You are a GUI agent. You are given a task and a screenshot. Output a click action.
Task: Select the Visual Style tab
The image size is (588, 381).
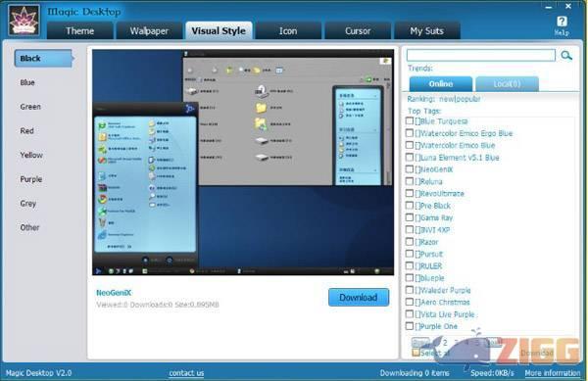[219, 30]
